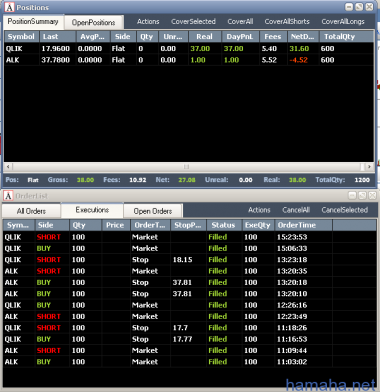This screenshot has height=392, width=380.
Task: Maximize the Positions window
Action: coord(359,7)
